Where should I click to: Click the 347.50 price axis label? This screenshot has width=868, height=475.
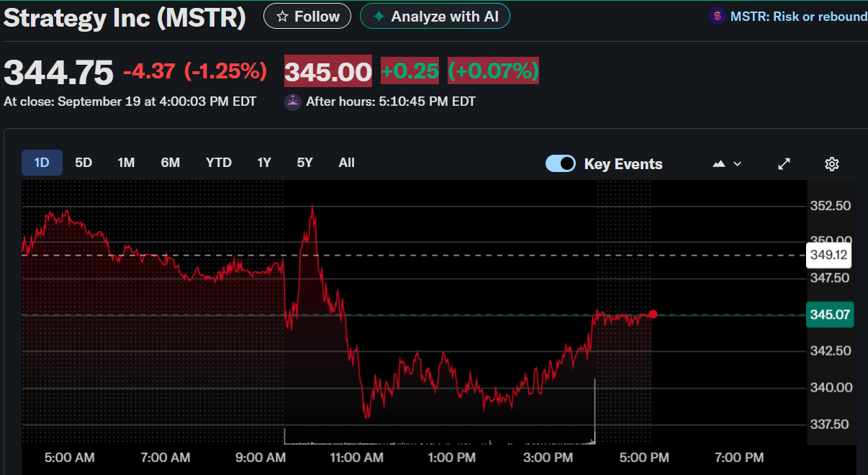click(830, 278)
